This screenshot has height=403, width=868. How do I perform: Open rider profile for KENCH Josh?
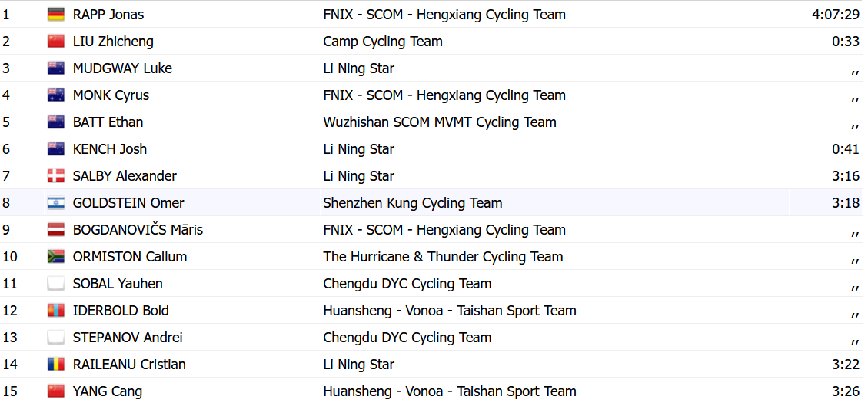[110, 149]
